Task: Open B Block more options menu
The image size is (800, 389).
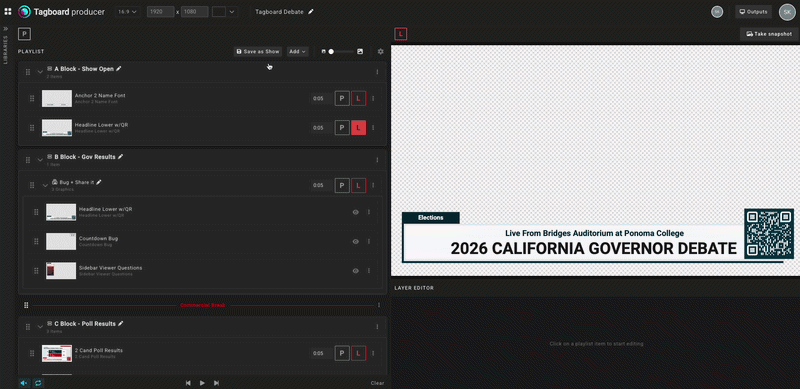Action: (x=378, y=160)
